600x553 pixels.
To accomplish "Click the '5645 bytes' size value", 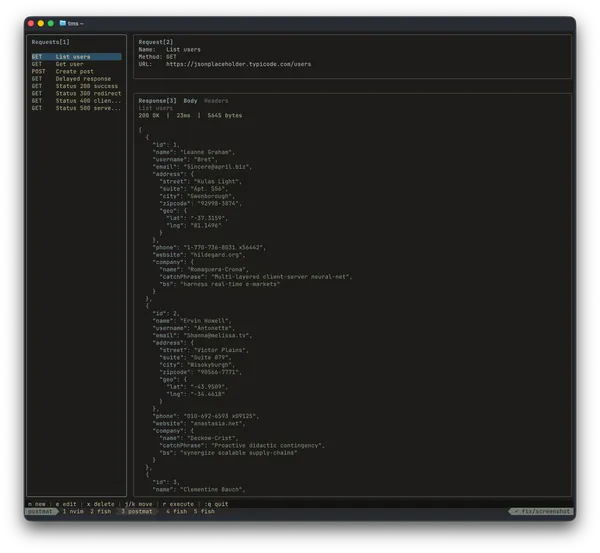I will point(225,115).
